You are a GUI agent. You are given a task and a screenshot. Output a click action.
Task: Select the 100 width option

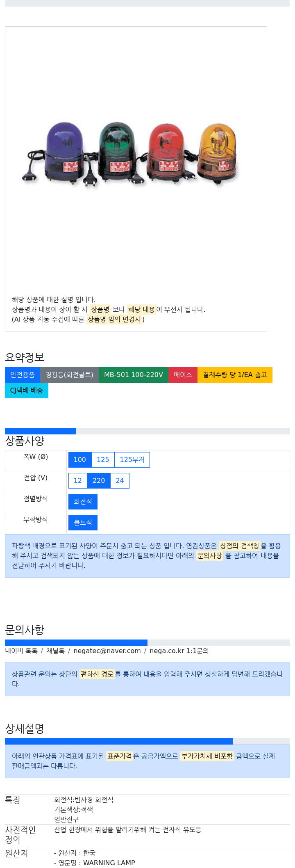tap(80, 460)
